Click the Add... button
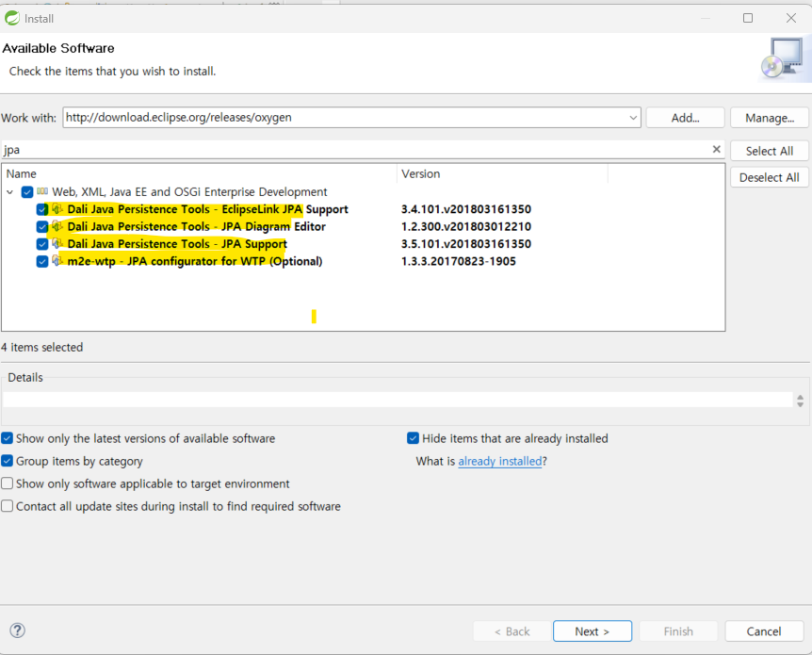 [685, 118]
